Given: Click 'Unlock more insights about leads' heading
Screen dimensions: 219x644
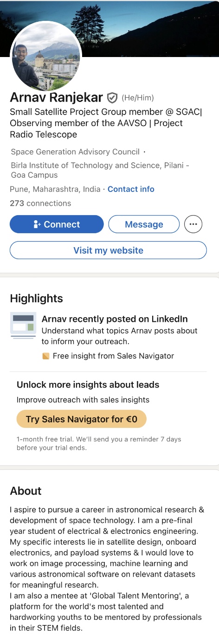Looking at the screenshot, I should tap(88, 385).
